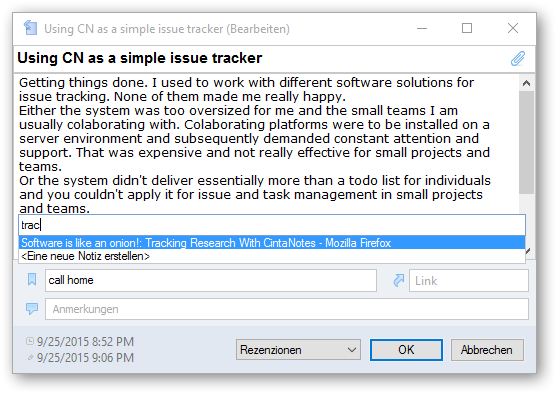
Task: Click the note link search box with trac
Action: (x=272, y=225)
